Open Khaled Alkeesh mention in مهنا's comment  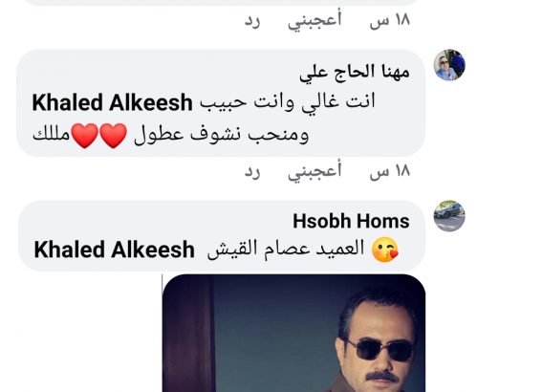113,102
